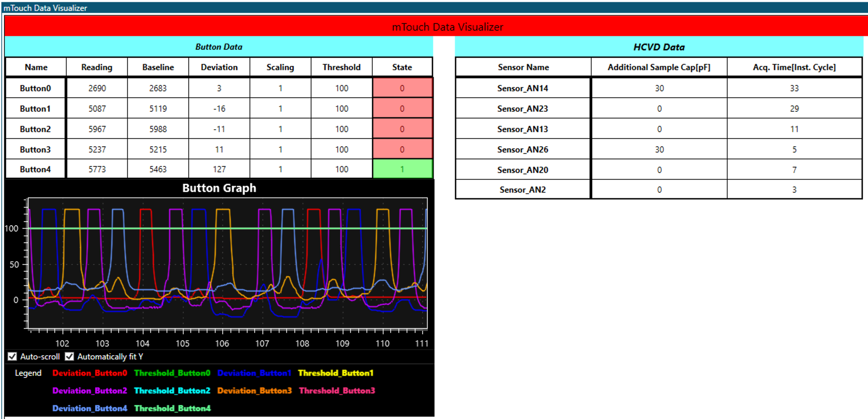Image resolution: width=868 pixels, height=419 pixels.
Task: Select Threshold_Button3 legend label
Action: [x=337, y=391]
